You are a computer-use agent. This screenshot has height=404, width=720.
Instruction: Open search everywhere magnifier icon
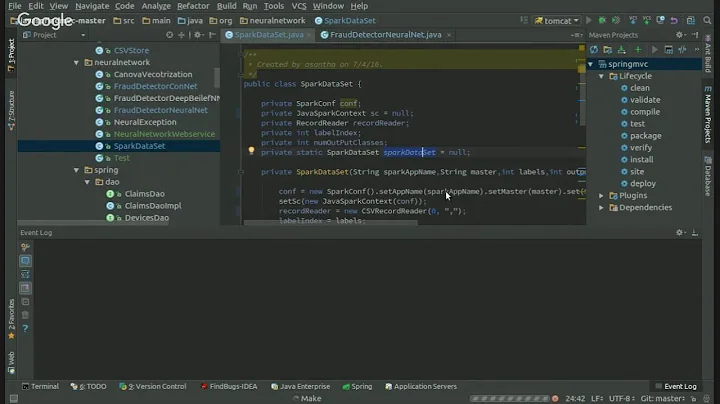[x=707, y=20]
